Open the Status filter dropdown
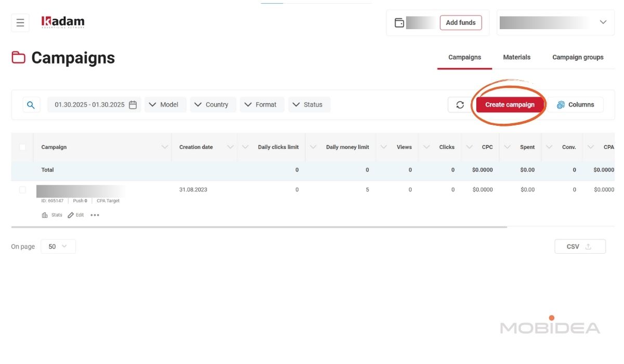The height and width of the screenshot is (364, 624). [x=308, y=105]
